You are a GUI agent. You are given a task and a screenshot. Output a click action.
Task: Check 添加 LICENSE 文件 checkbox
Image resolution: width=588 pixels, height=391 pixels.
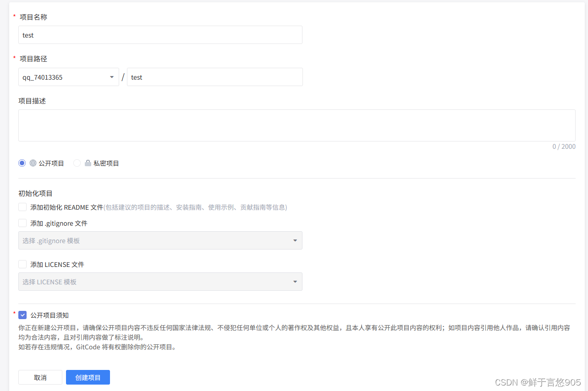22,264
